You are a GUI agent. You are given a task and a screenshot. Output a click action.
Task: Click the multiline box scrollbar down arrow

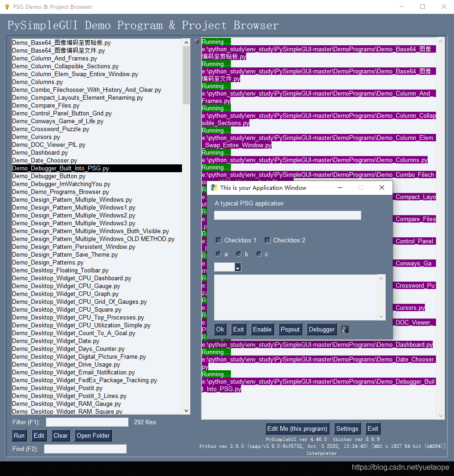click(381, 317)
